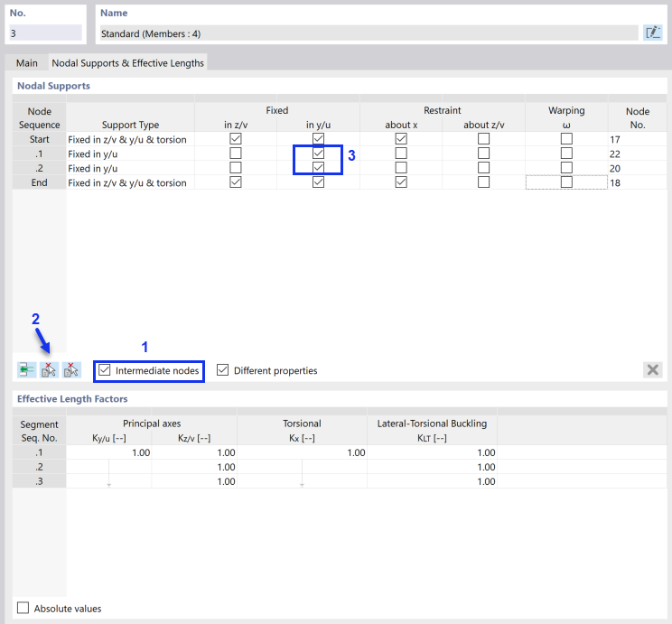Viewport: 672px width, 624px height.
Task: Uncheck Fixed in y/u for End row
Action: (318, 182)
